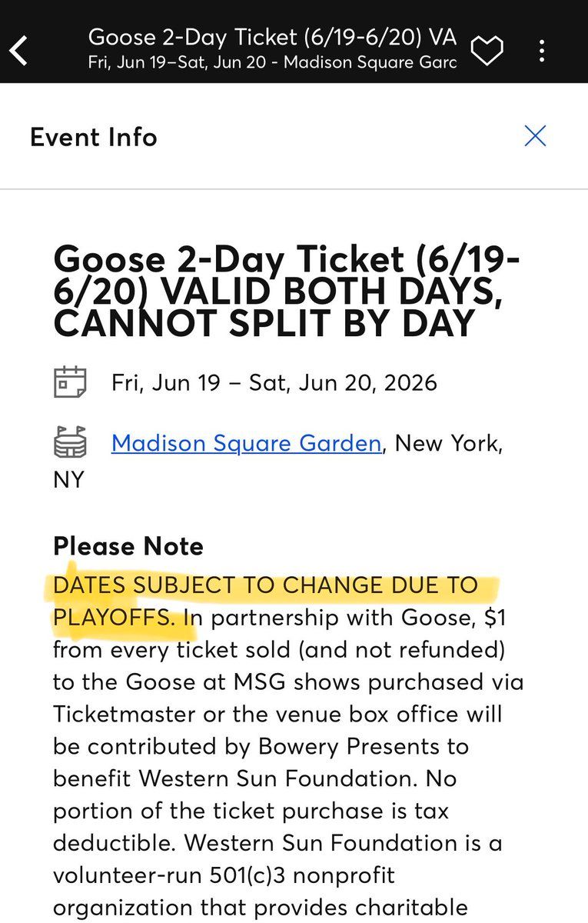Close the Event Info panel
This screenshot has width=588, height=923.
click(x=535, y=136)
